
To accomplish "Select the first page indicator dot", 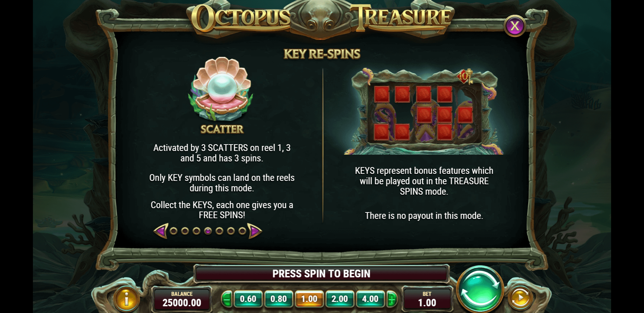I will [x=174, y=231].
